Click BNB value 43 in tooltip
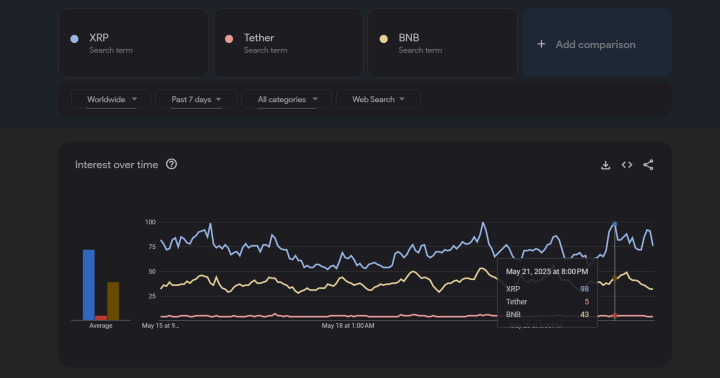This screenshot has height=378, width=720. click(x=584, y=315)
